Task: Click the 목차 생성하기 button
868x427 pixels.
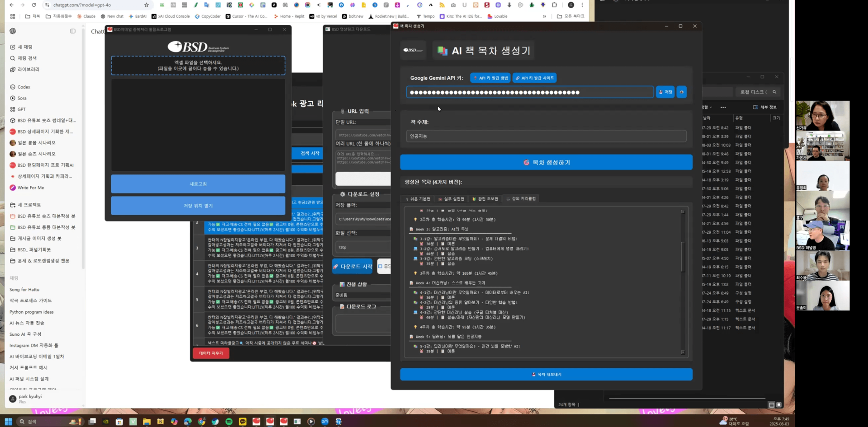Action: coord(546,162)
